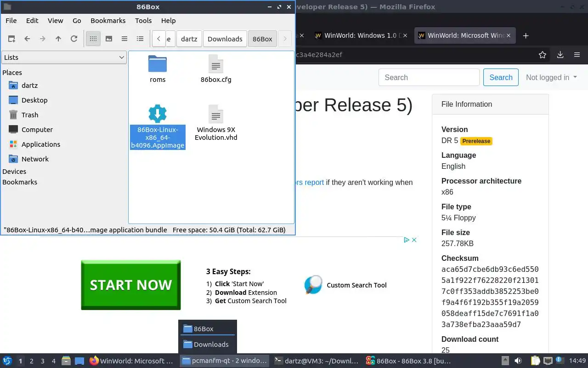Screen dimensions: 588x368
Task: Click the 14:49 taskbar clock
Action: (x=577, y=361)
